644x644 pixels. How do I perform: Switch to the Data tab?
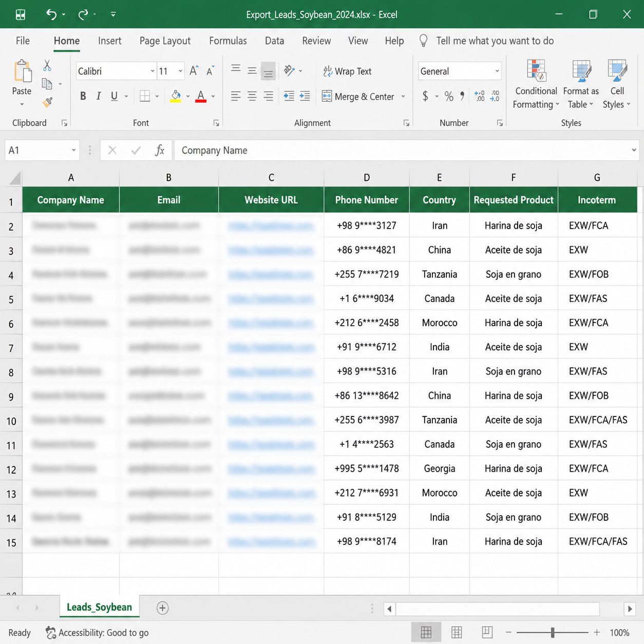[x=274, y=41]
